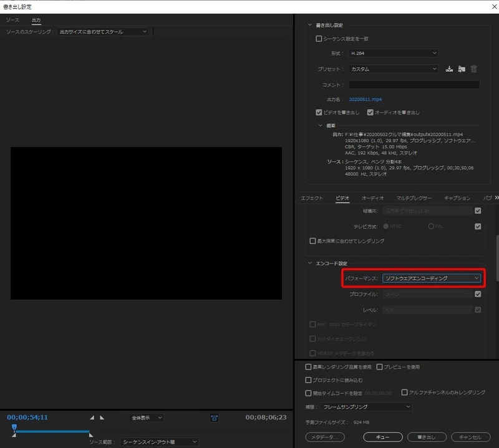Screen dimensions: 499x448
Task: Click the キュー button
Action: pyautogui.click(x=383, y=437)
